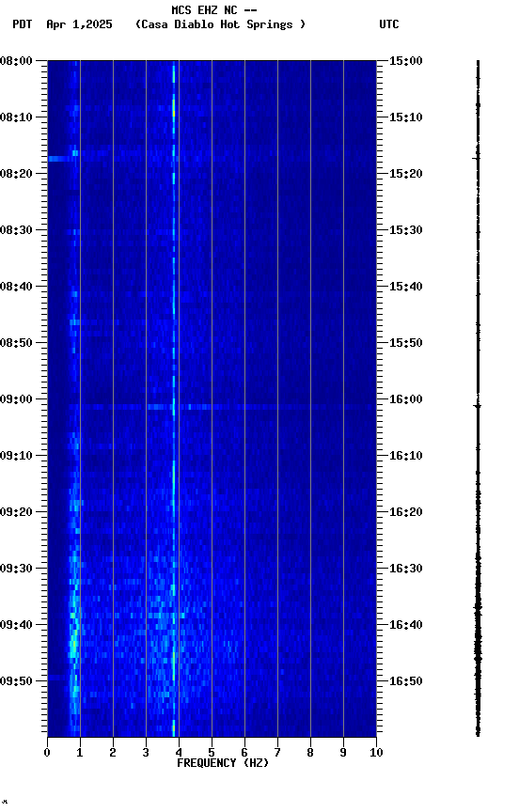
Task: Click the 15:10 UTC time label
Action: [406, 117]
